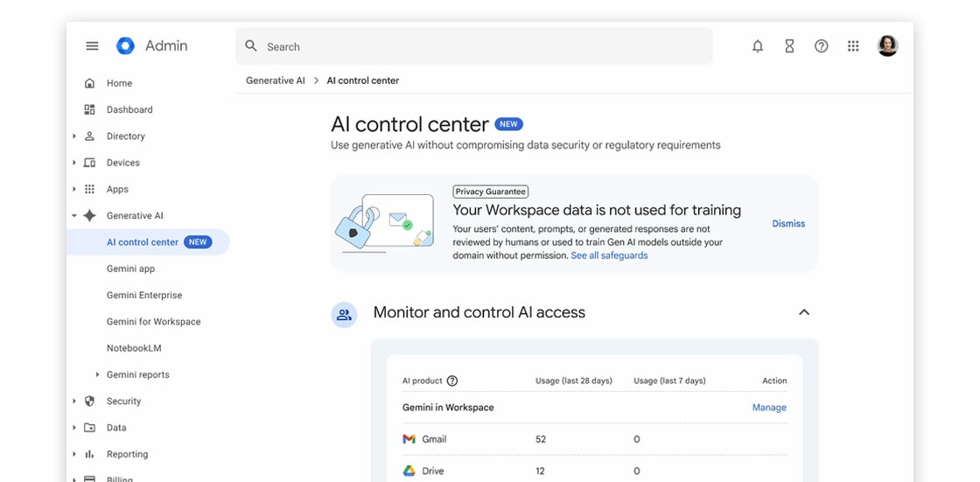Click the Google Admin logo

tap(125, 45)
